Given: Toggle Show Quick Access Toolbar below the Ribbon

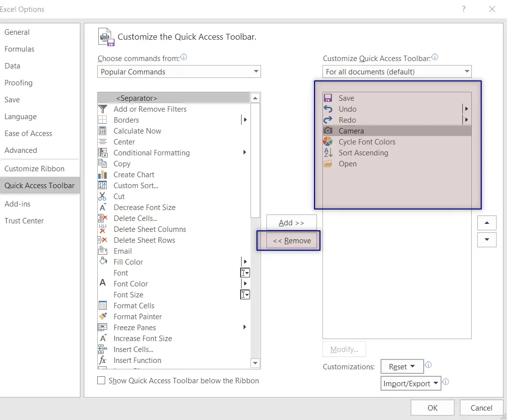Looking at the screenshot, I should [101, 380].
